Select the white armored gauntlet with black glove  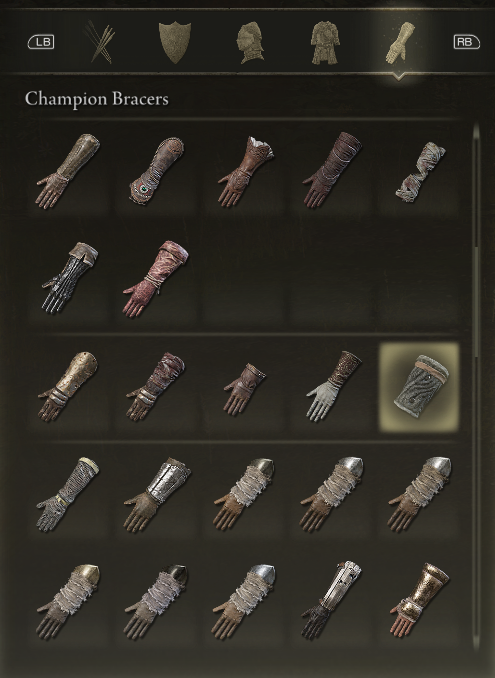coord(332,600)
